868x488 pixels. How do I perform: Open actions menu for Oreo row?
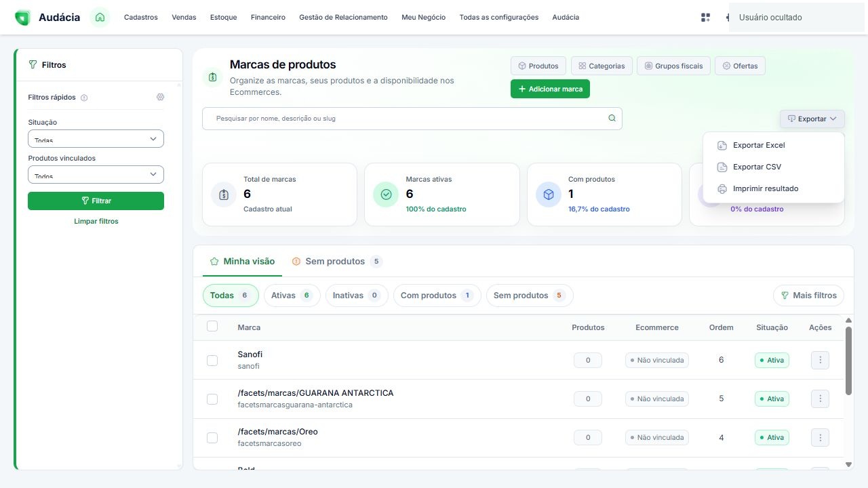pos(820,437)
